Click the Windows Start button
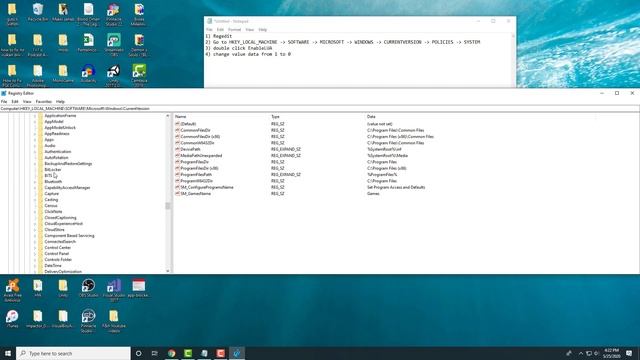 [x=8, y=353]
